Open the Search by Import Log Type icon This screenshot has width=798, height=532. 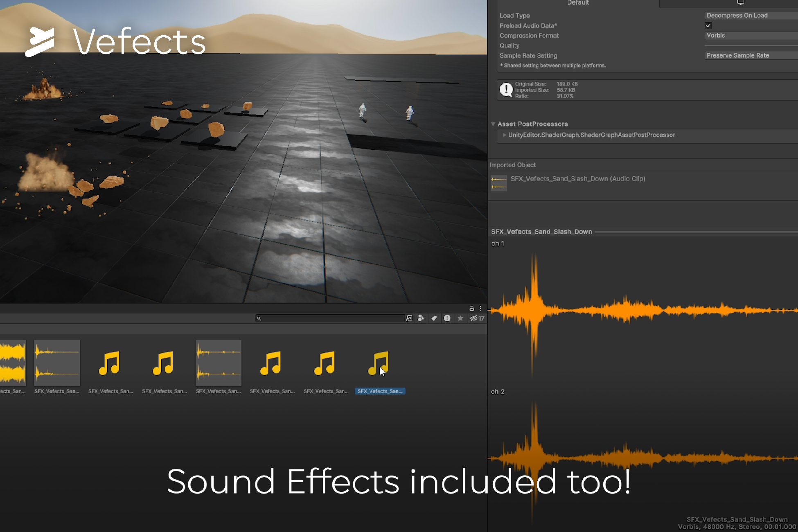[x=447, y=318]
